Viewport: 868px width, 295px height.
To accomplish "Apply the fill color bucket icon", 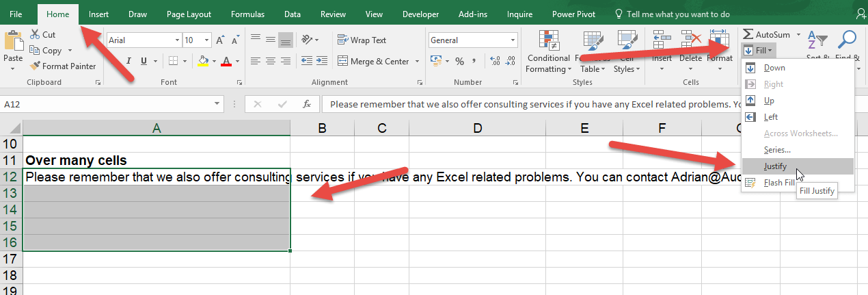I will pyautogui.click(x=203, y=61).
